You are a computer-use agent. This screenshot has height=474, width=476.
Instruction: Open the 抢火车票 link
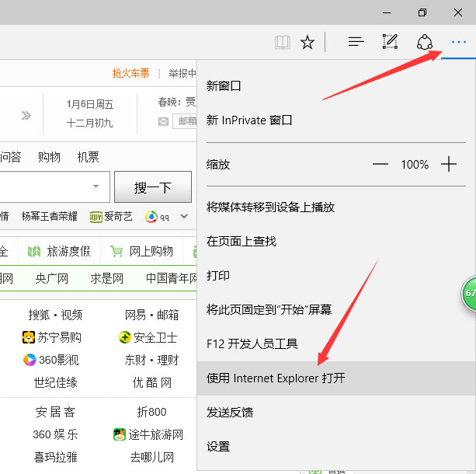click(130, 73)
